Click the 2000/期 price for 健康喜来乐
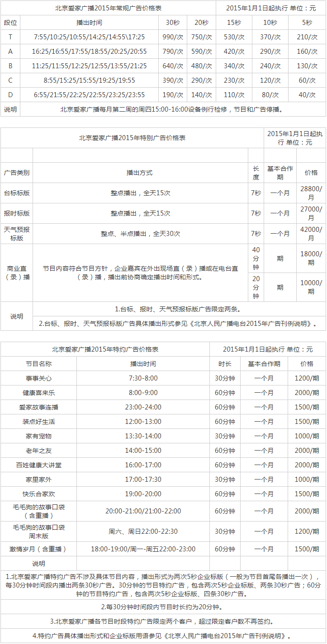 click(307, 393)
